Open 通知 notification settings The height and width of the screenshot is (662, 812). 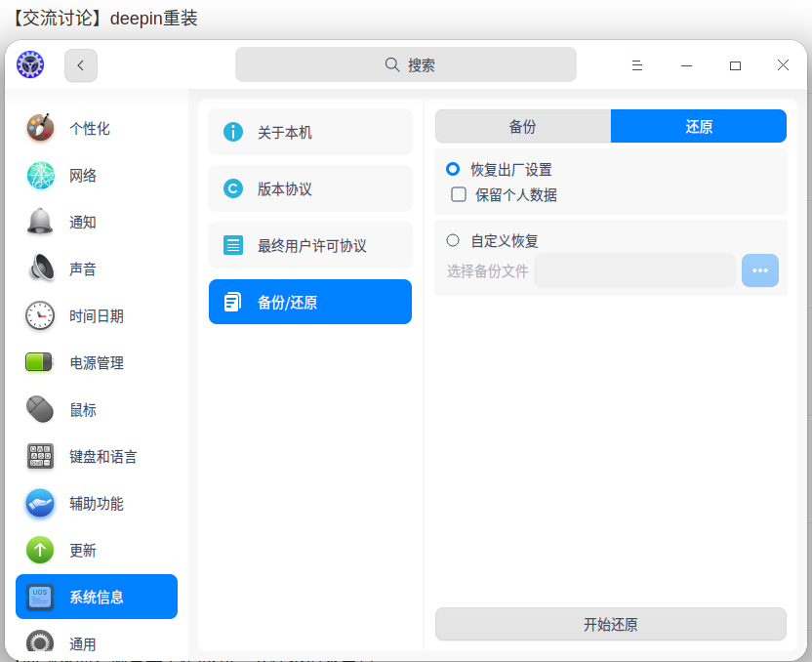[82, 223]
